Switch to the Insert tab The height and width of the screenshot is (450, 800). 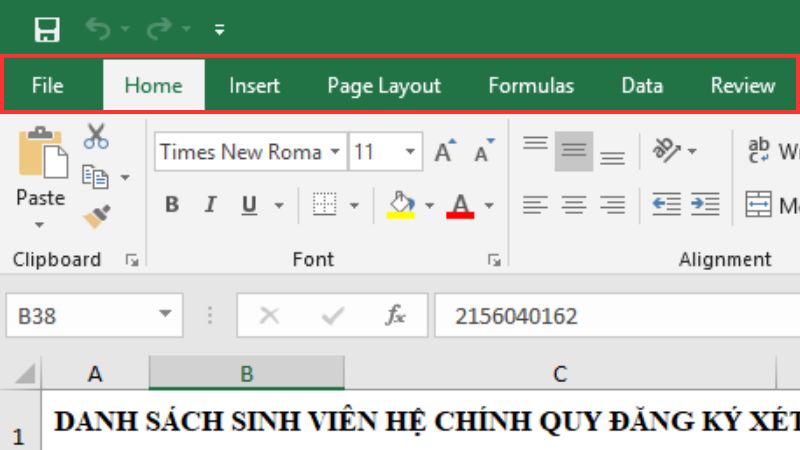pos(254,86)
